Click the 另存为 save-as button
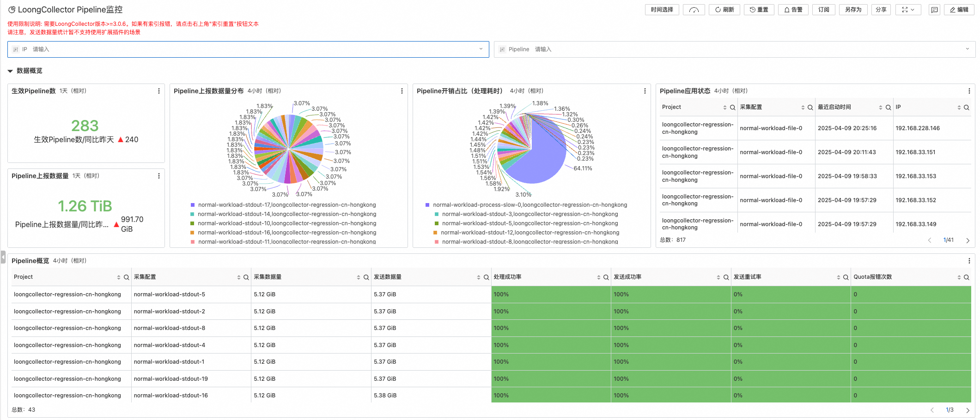Screen dimensions: 980x420 [853, 10]
